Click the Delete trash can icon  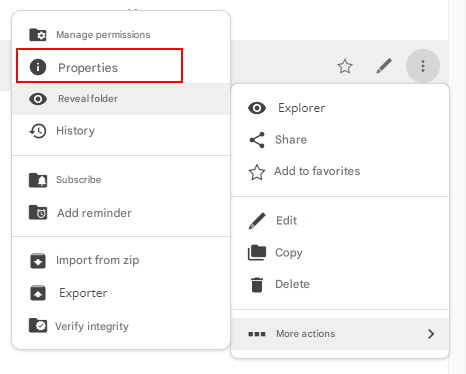pos(257,284)
